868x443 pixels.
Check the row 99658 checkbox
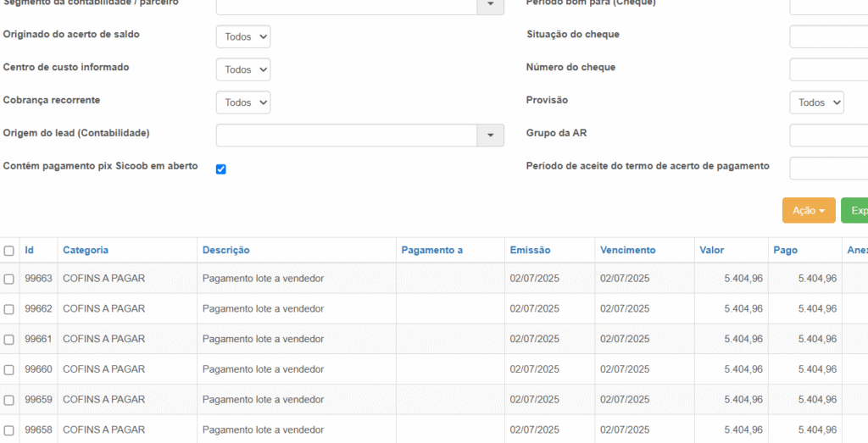(x=9, y=430)
